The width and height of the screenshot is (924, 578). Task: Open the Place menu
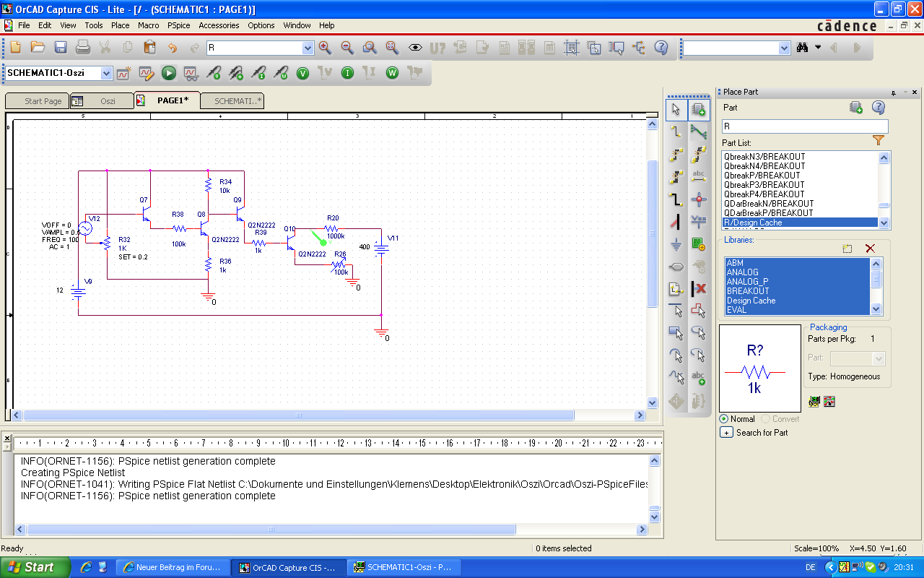[x=121, y=25]
